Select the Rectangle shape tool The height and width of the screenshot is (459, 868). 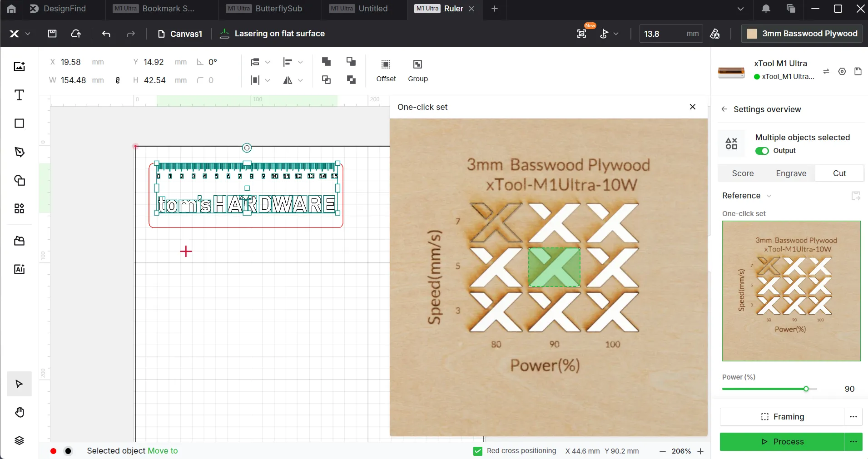pyautogui.click(x=19, y=123)
